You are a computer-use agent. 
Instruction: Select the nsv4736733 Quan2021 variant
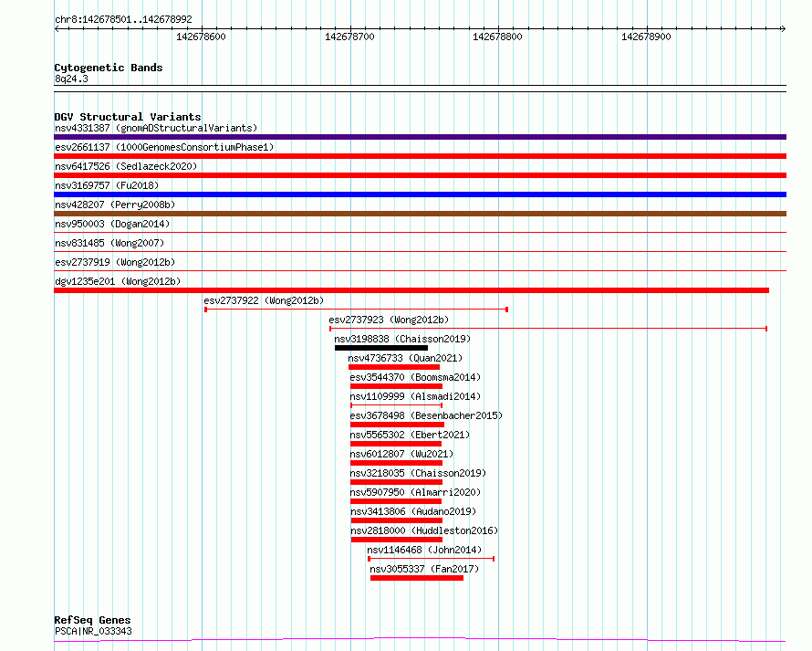tap(394, 367)
